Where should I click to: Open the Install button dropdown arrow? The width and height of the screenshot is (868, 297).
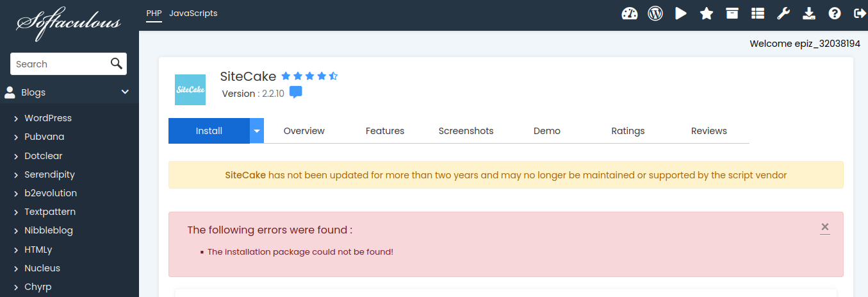pos(257,131)
